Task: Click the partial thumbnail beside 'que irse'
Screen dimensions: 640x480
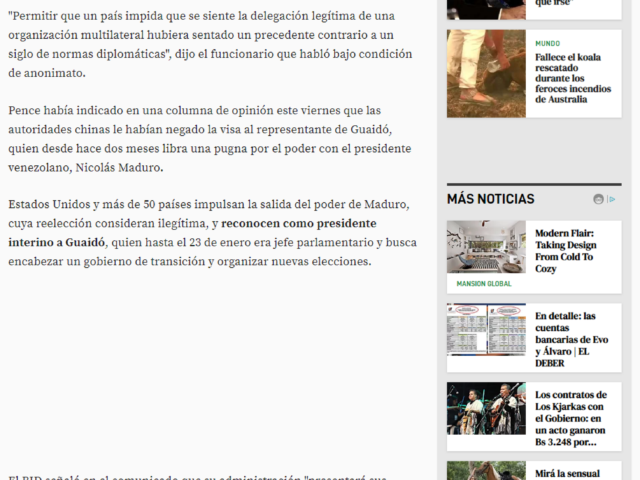Action: click(x=486, y=9)
